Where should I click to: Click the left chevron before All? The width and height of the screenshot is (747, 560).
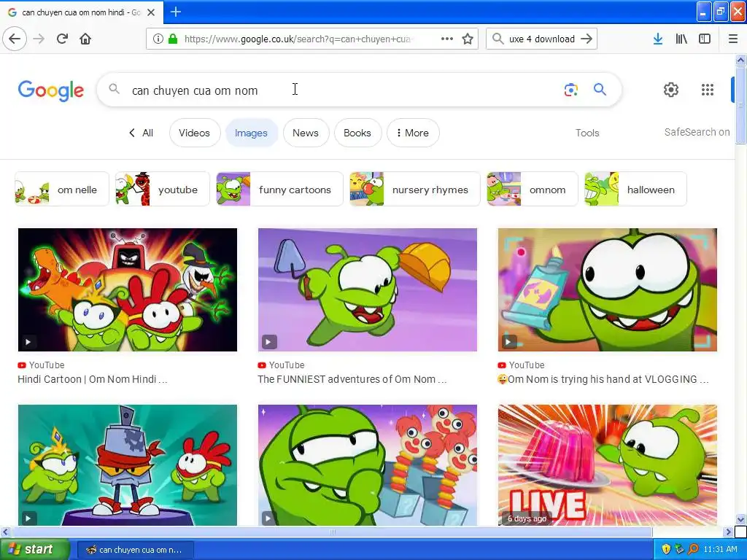[132, 133]
